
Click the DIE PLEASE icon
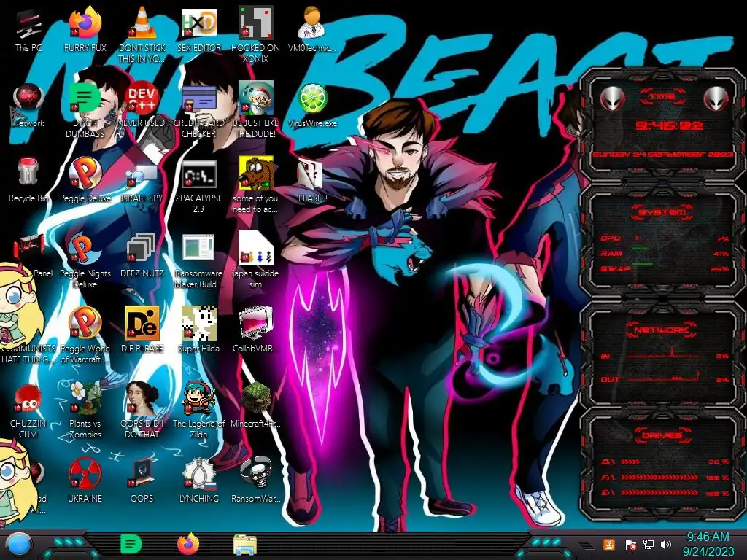pyautogui.click(x=142, y=330)
